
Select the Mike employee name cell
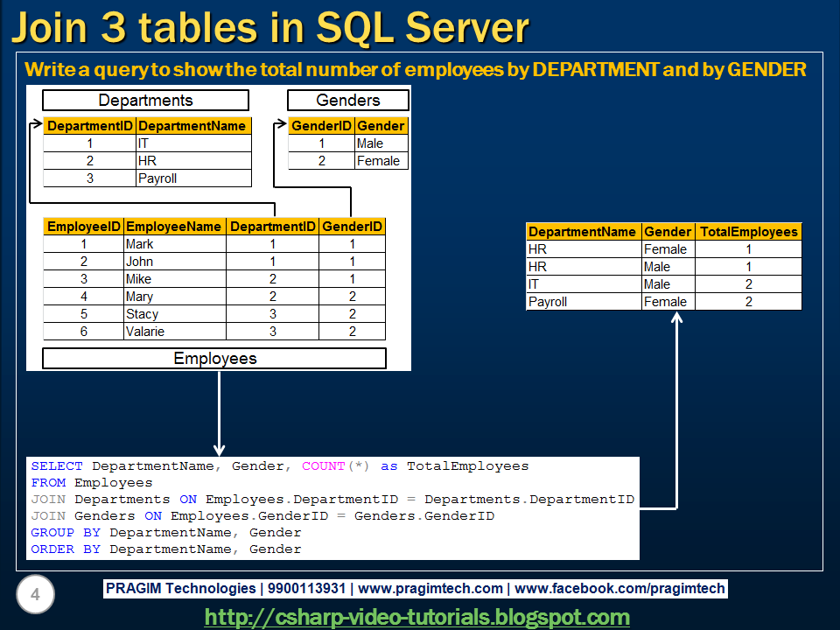(175, 278)
